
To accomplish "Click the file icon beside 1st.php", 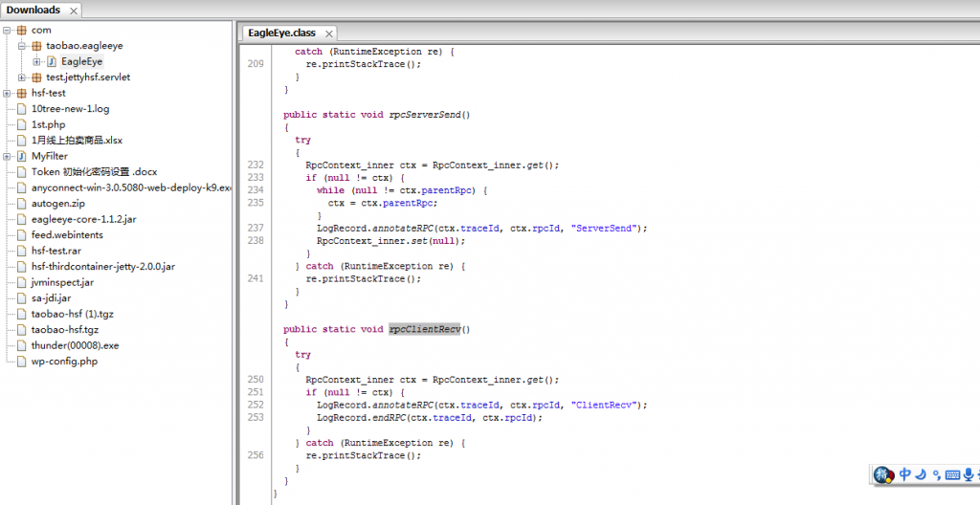I will pyautogui.click(x=22, y=124).
